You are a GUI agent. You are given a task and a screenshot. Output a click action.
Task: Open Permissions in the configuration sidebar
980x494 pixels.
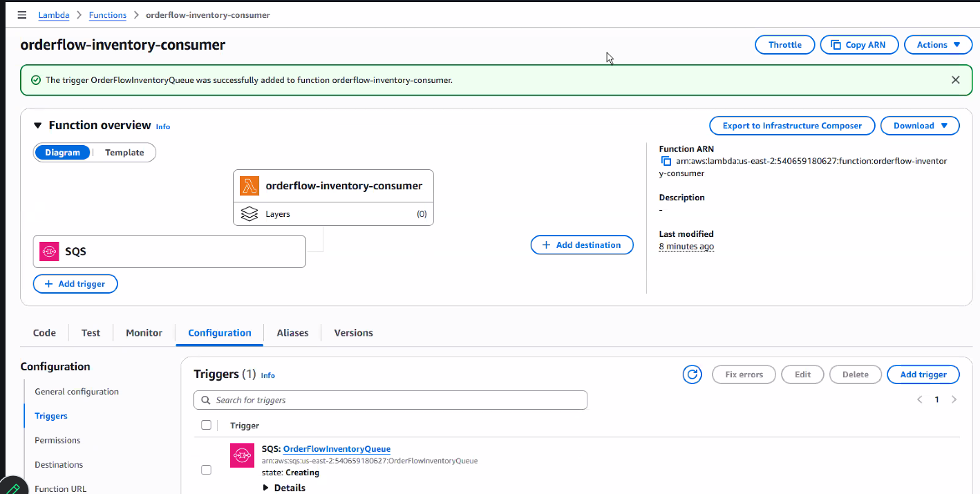click(x=57, y=440)
